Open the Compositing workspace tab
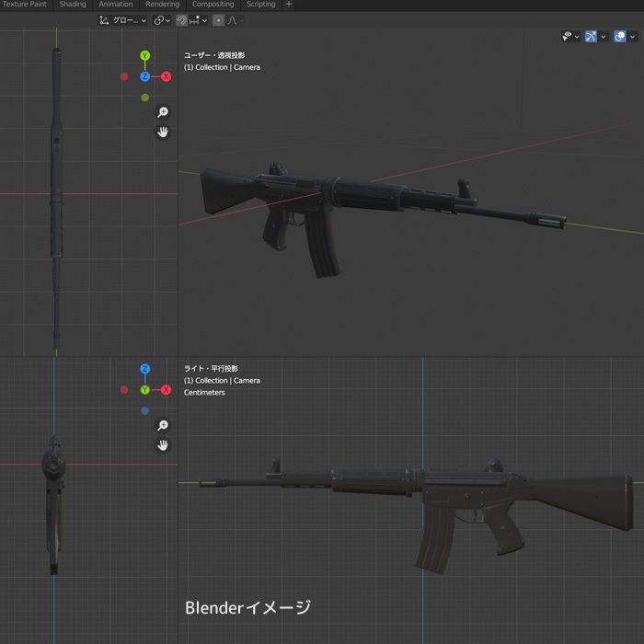The height and width of the screenshot is (644, 644). click(x=213, y=5)
